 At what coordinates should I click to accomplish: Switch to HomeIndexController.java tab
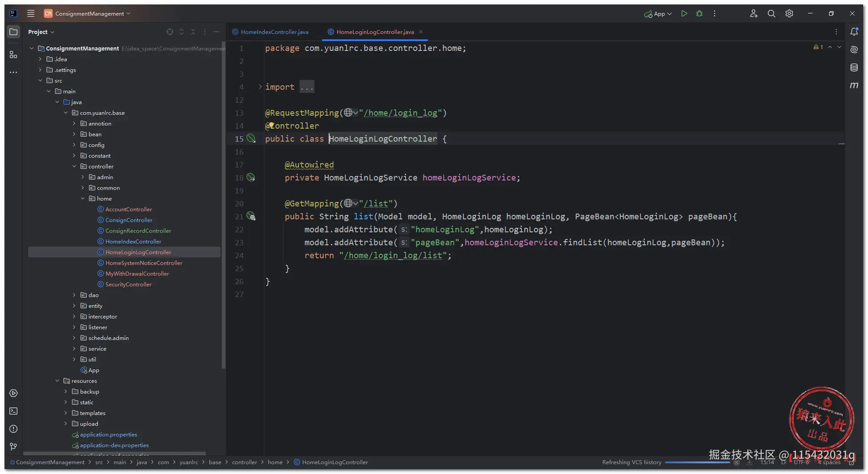[x=270, y=32]
